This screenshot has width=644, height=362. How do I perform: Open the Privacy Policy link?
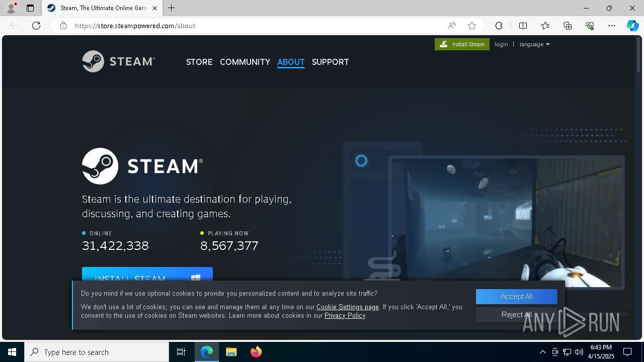pyautogui.click(x=345, y=315)
